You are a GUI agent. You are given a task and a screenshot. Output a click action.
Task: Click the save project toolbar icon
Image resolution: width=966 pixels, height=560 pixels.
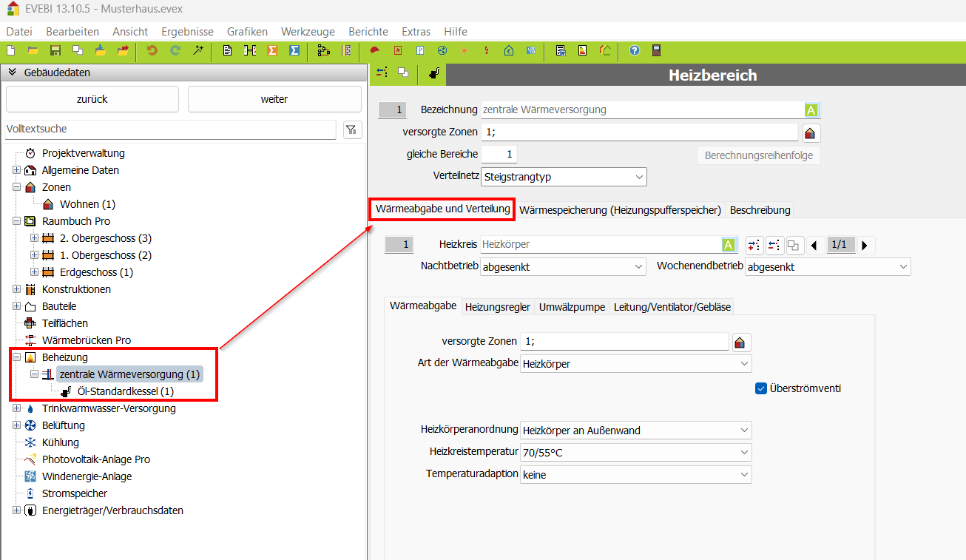coord(55,51)
